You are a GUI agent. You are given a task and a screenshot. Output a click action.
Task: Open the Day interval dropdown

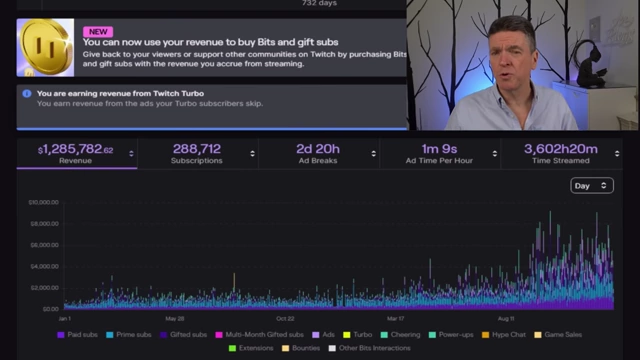pos(591,186)
